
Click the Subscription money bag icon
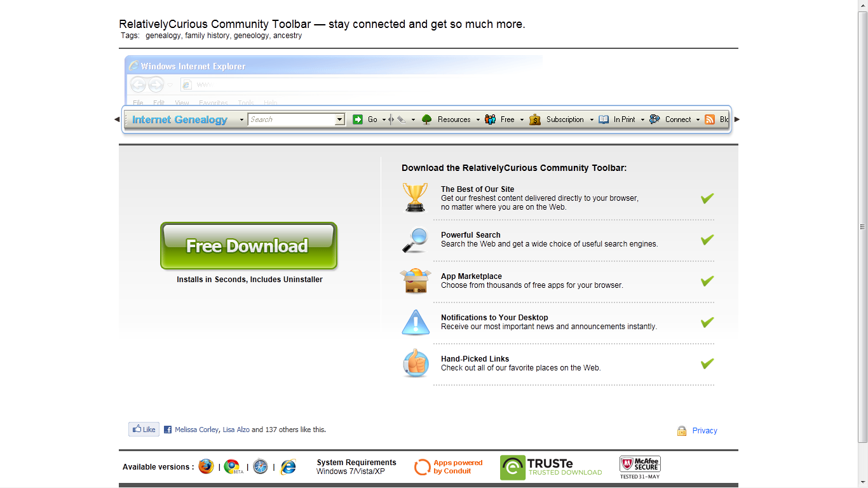pos(535,119)
